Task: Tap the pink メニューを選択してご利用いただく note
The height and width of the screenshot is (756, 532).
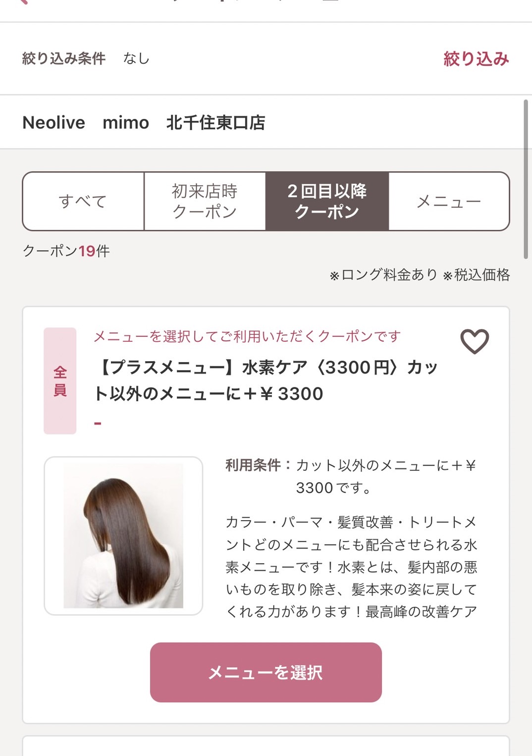Action: click(x=247, y=337)
